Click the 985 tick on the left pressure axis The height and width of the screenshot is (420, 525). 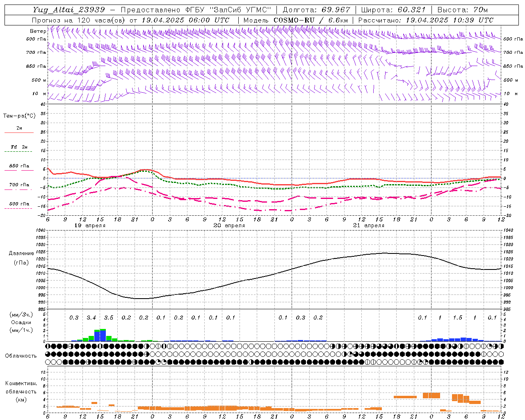[42, 309]
